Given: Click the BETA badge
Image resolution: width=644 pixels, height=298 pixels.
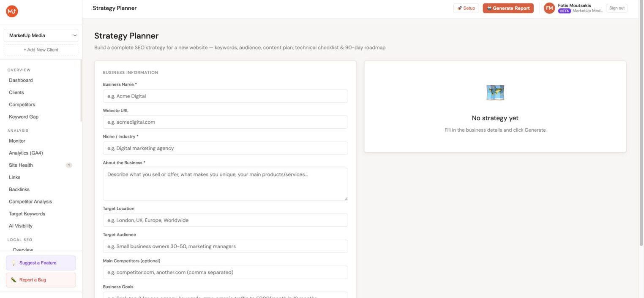Looking at the screenshot, I should pos(565,11).
